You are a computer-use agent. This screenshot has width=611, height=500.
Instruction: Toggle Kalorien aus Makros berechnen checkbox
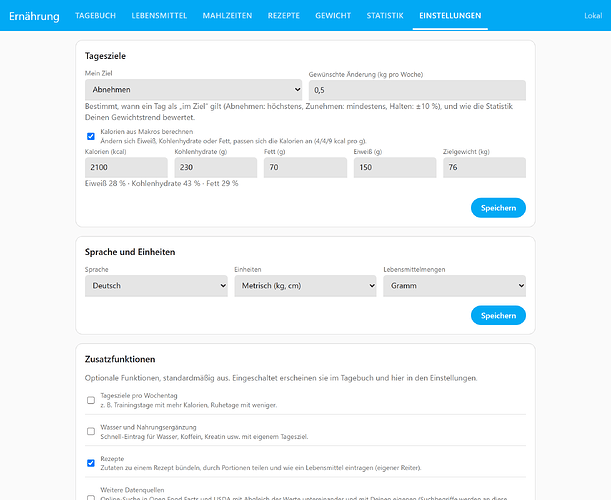(91, 136)
